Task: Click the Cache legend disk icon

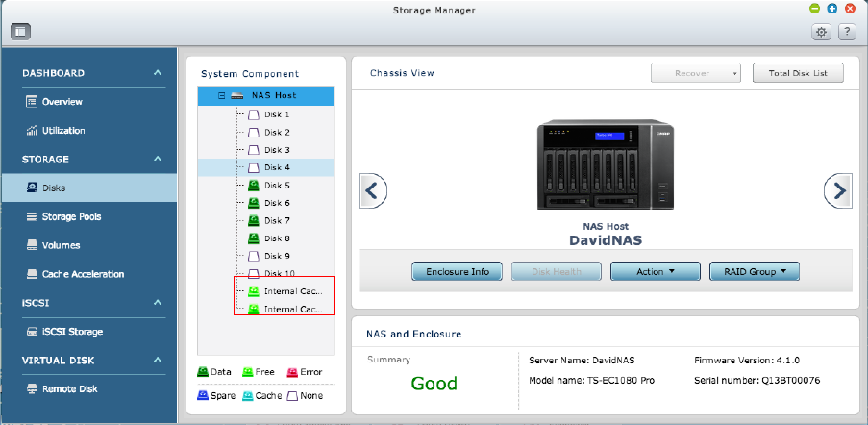Action: tap(248, 395)
